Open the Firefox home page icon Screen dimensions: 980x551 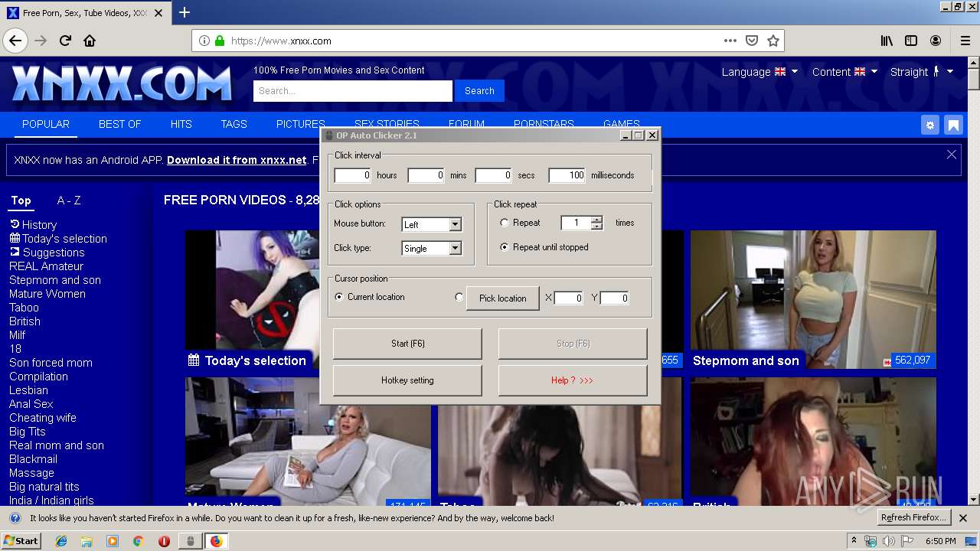(90, 41)
